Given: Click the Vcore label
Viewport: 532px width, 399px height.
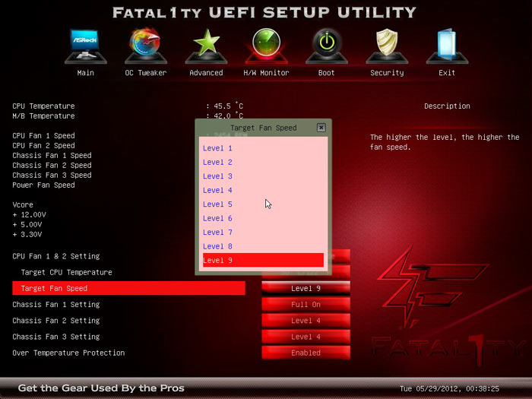Looking at the screenshot, I should [23, 205].
